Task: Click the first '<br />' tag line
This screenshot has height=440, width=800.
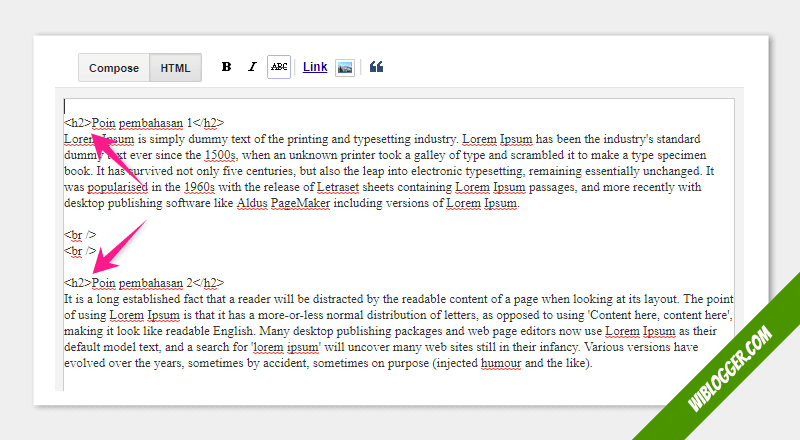Action: click(80, 235)
